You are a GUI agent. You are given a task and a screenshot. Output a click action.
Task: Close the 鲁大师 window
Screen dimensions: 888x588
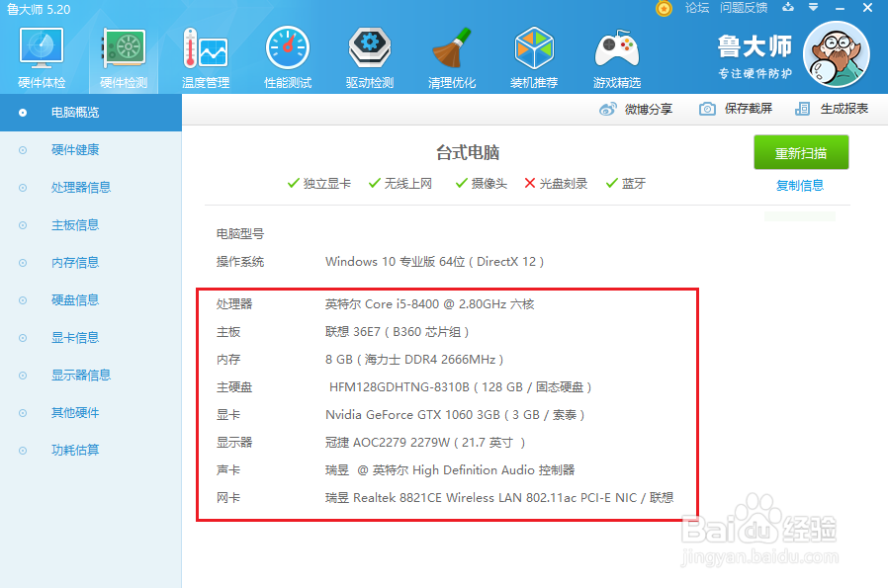tap(867, 7)
